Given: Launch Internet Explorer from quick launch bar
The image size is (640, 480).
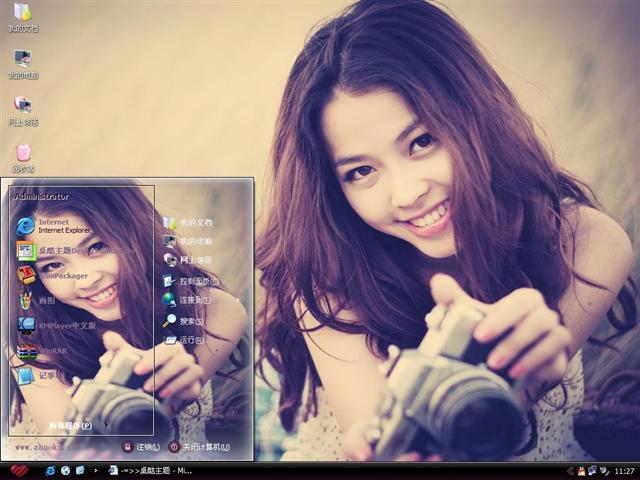Looking at the screenshot, I should pyautogui.click(x=50, y=471).
